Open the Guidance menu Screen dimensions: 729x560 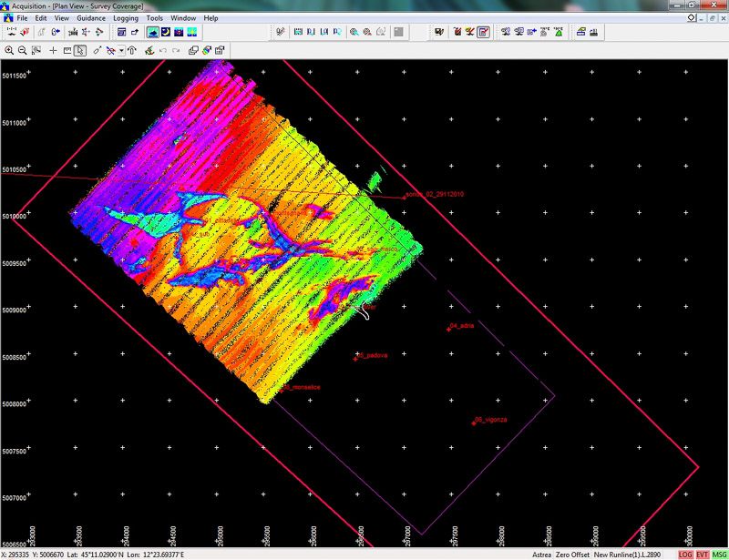(91, 18)
